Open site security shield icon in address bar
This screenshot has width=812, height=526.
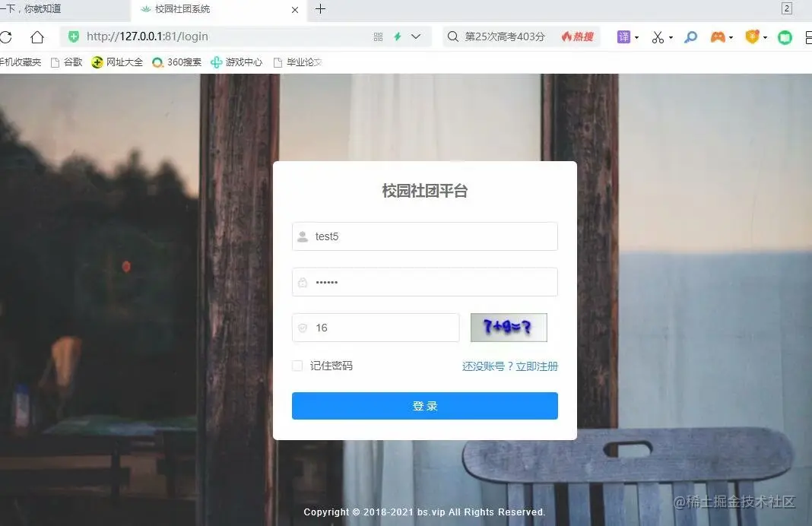click(74, 36)
